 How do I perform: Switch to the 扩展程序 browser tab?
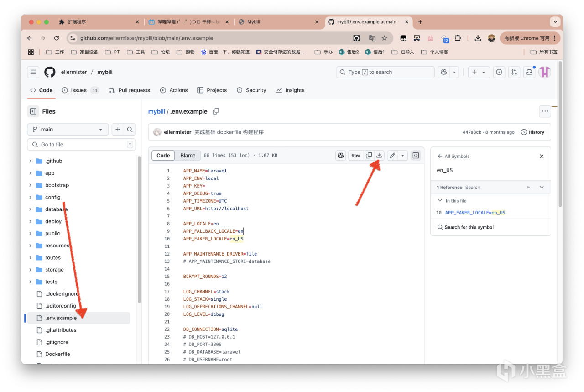click(99, 22)
